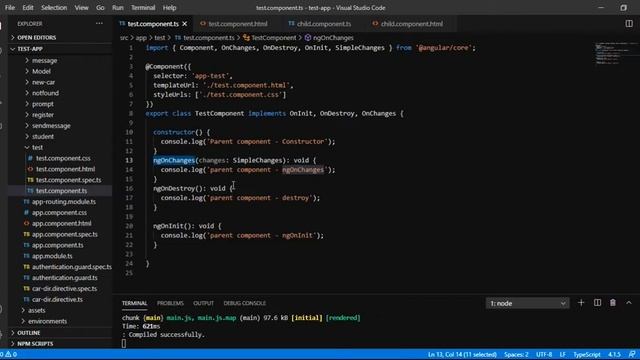Expand the prompt folder
This screenshot has height=360, width=640.
pos(43,104)
